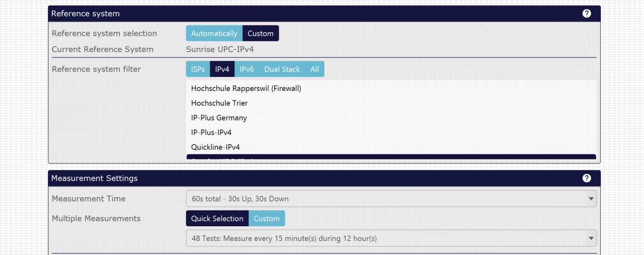This screenshot has height=255, width=644.
Task: Switch reference system selection to Custom
Action: pyautogui.click(x=261, y=33)
